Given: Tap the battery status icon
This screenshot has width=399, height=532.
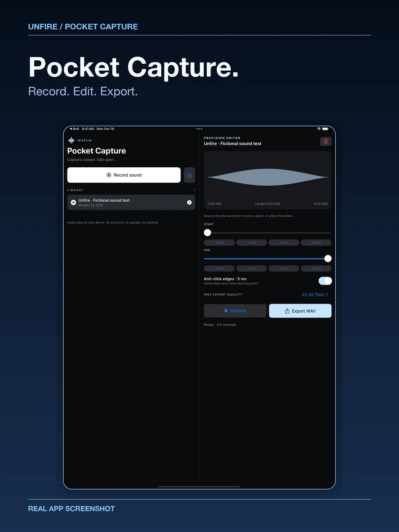Looking at the screenshot, I should tap(326, 129).
